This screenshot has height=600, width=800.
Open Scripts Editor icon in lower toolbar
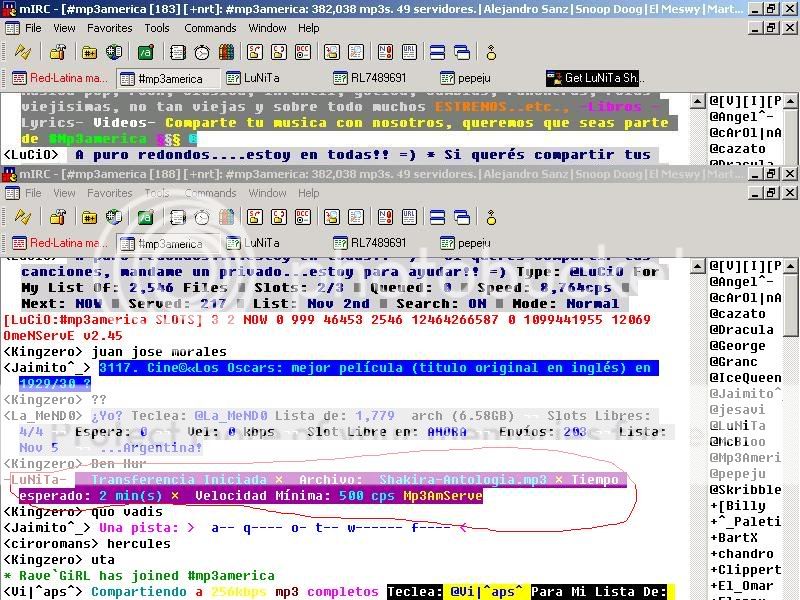(x=145, y=217)
